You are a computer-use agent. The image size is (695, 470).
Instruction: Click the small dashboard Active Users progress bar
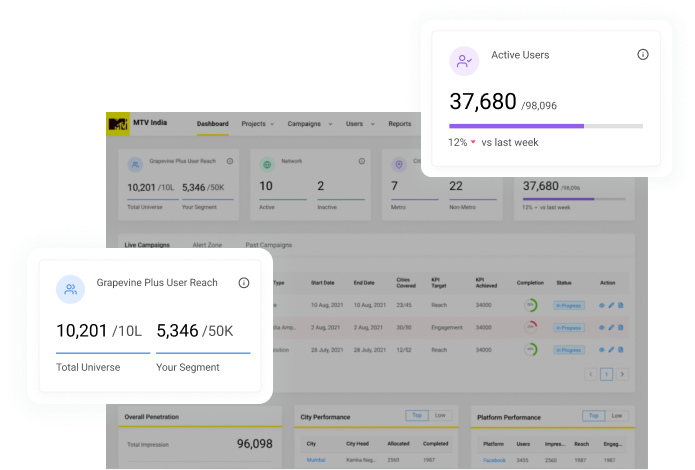click(574, 199)
